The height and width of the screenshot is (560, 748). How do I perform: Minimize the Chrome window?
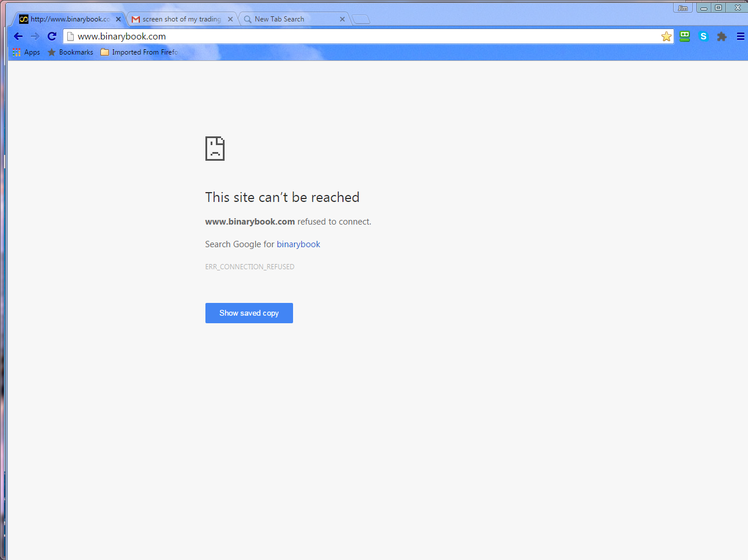704,8
